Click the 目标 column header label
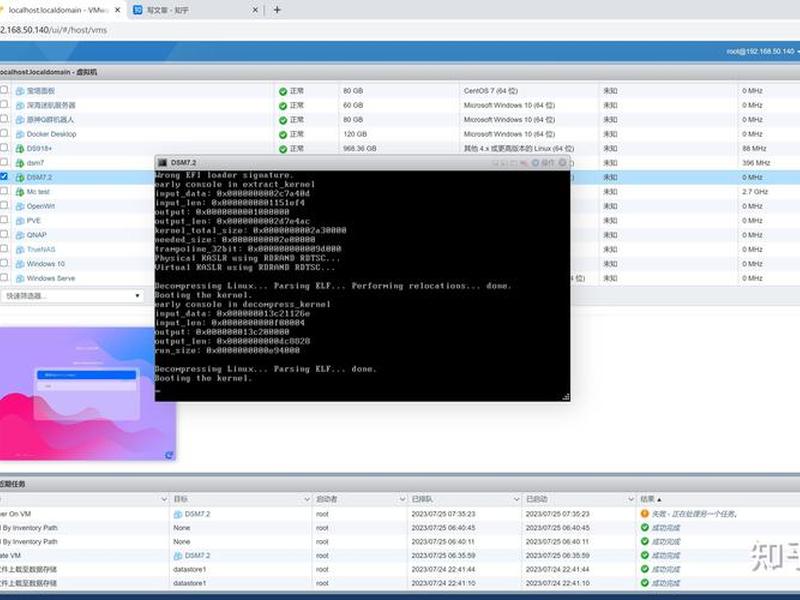Viewport: 800px width, 600px height. tap(181, 499)
